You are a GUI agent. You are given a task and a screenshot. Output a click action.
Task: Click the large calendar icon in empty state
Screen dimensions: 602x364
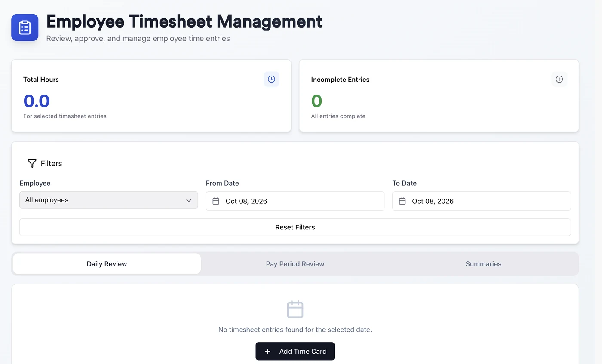point(295,309)
